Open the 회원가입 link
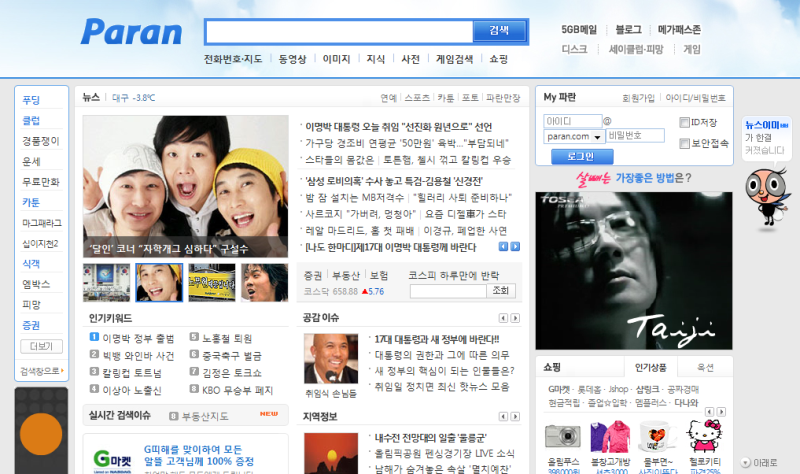The width and height of the screenshot is (800, 474). (638, 97)
